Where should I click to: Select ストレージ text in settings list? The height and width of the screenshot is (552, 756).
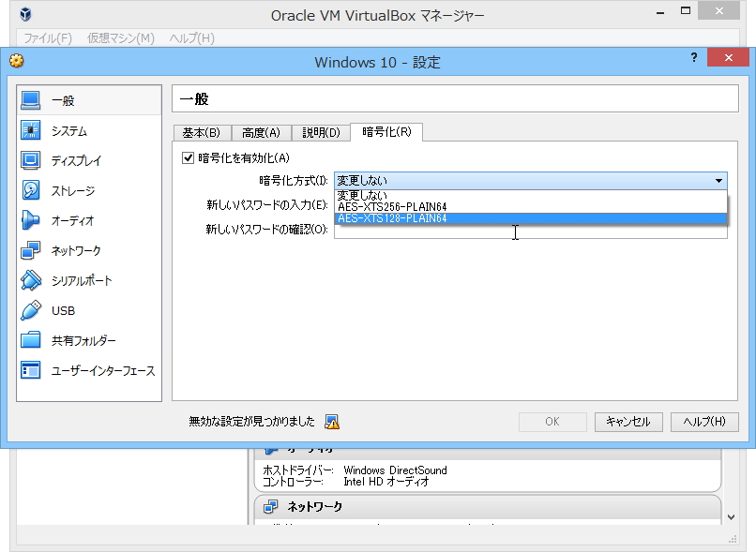pyautogui.click(x=73, y=191)
